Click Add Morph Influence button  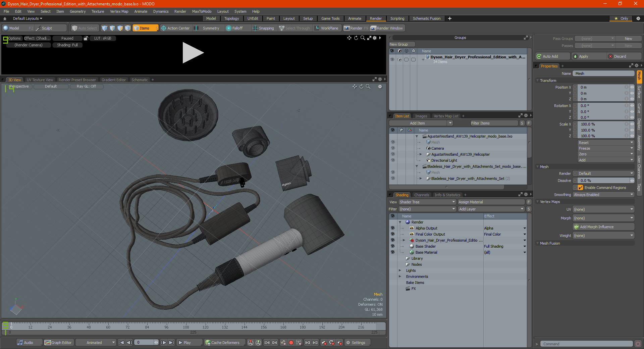click(x=603, y=227)
